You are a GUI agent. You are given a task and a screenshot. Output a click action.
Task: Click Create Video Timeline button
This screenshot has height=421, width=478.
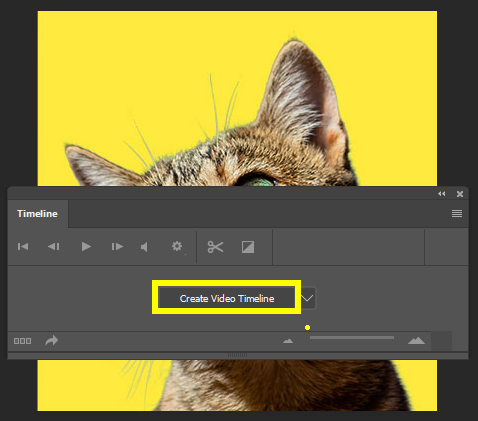[227, 298]
